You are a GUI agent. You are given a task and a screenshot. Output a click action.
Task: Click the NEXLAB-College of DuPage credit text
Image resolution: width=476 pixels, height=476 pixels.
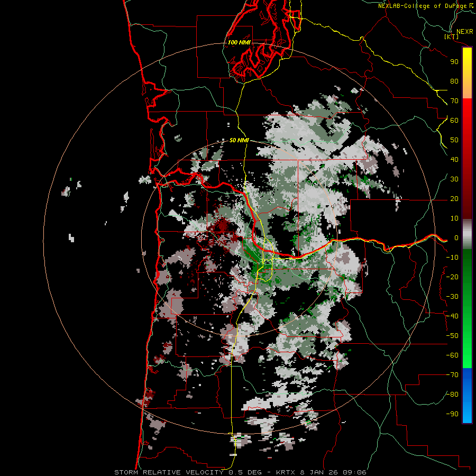423,6
